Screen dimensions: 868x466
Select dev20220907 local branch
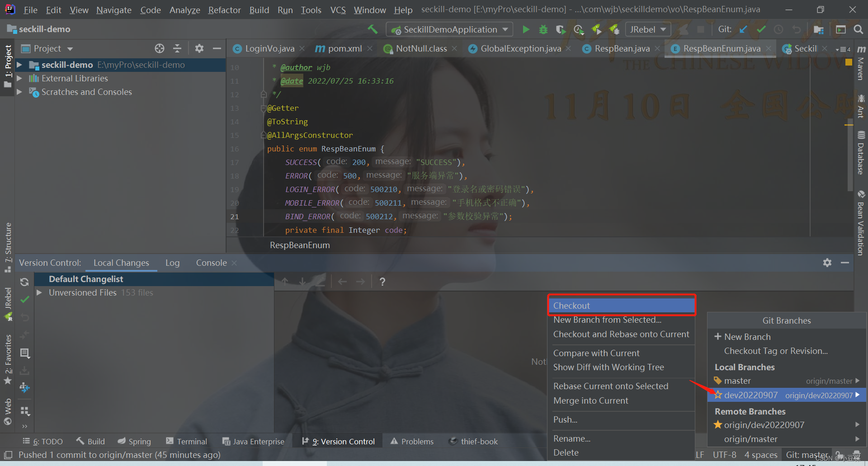tap(787, 395)
